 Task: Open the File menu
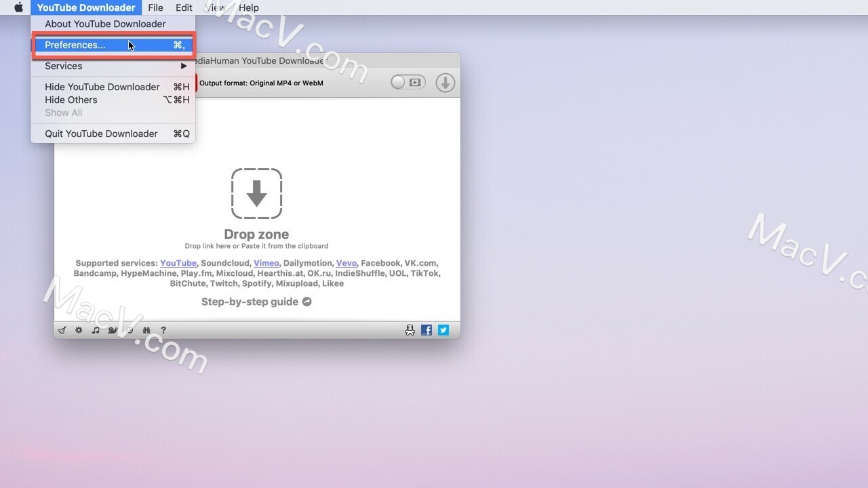[x=155, y=7]
